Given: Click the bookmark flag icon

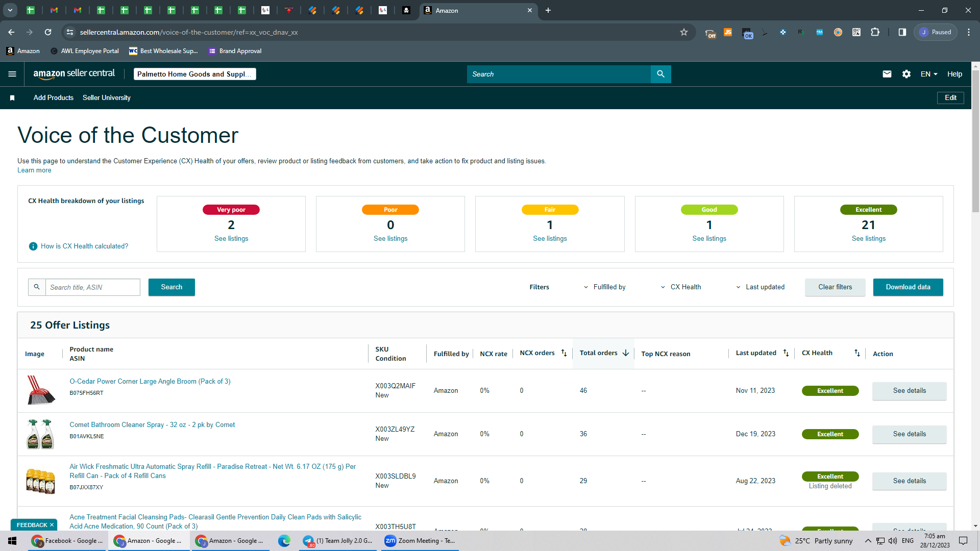Looking at the screenshot, I should click(x=12, y=98).
